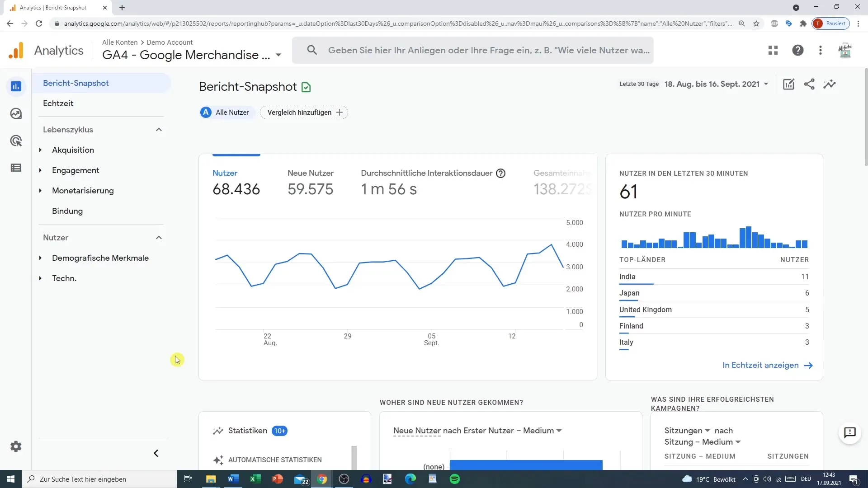Open the Advertising section icon
This screenshot has height=488, width=868.
[x=16, y=141]
